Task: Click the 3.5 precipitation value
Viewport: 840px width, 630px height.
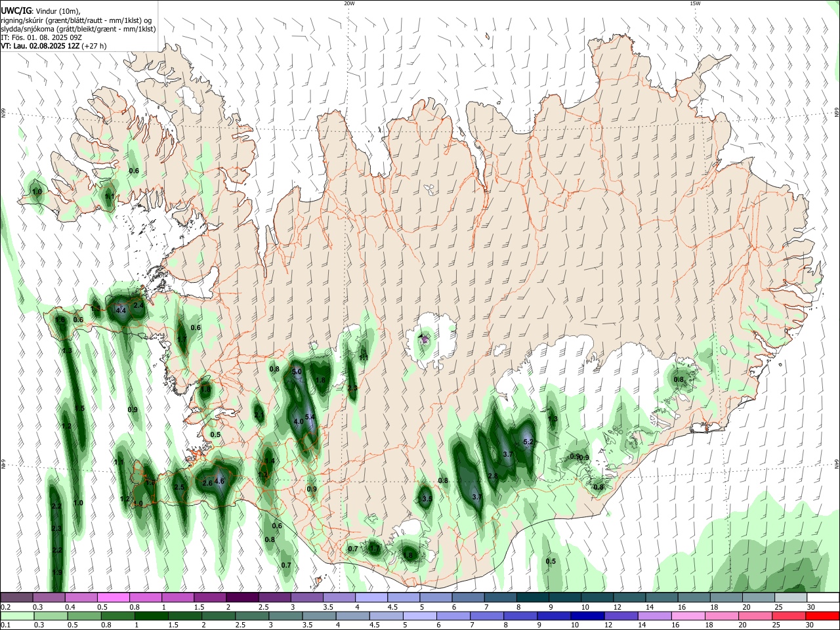Action: point(427,499)
